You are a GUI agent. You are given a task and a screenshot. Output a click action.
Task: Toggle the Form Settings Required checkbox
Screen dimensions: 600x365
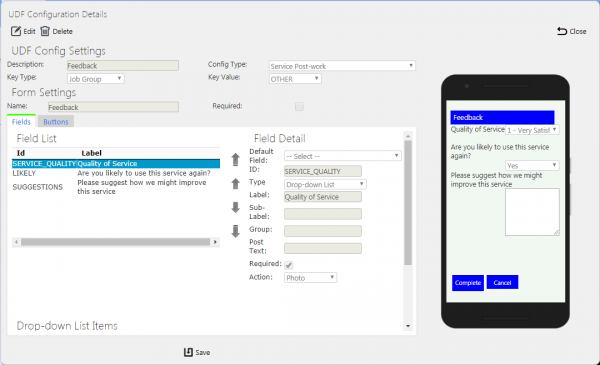click(299, 106)
